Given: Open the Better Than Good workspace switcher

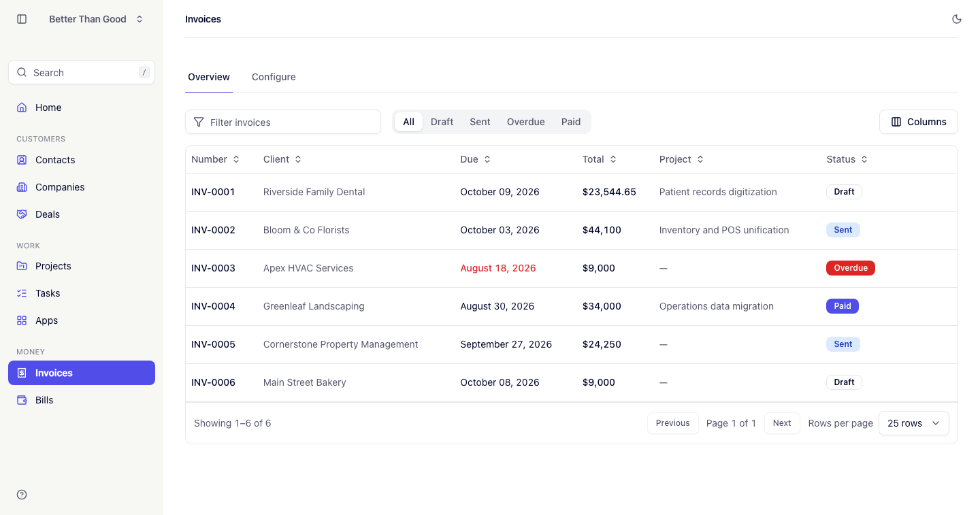Looking at the screenshot, I should coord(96,19).
